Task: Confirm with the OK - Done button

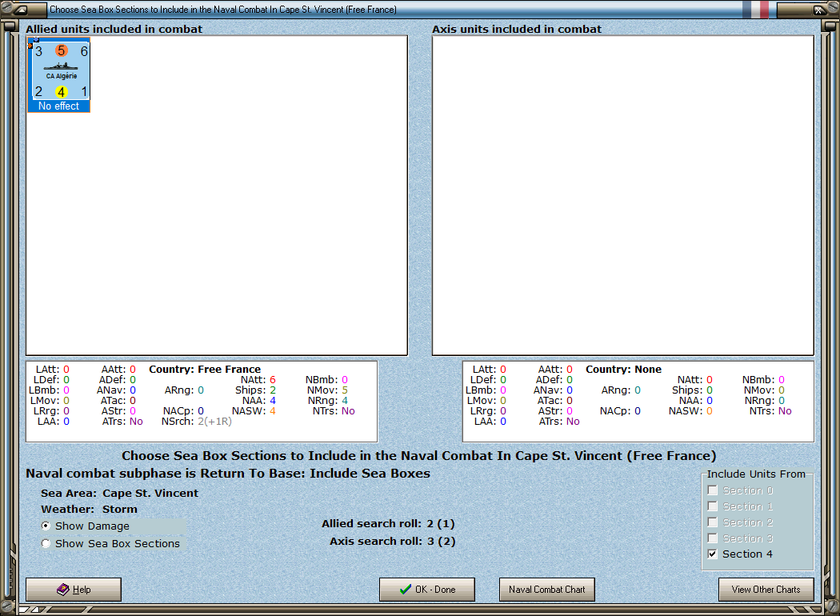Action: click(427, 590)
